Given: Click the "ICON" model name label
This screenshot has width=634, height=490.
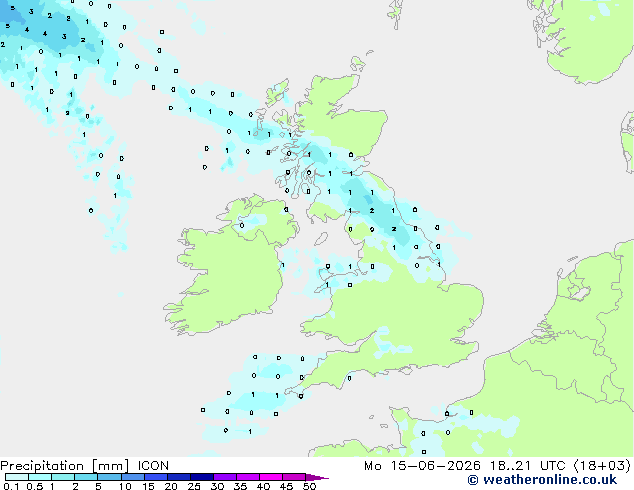Looking at the screenshot, I should click(153, 466).
